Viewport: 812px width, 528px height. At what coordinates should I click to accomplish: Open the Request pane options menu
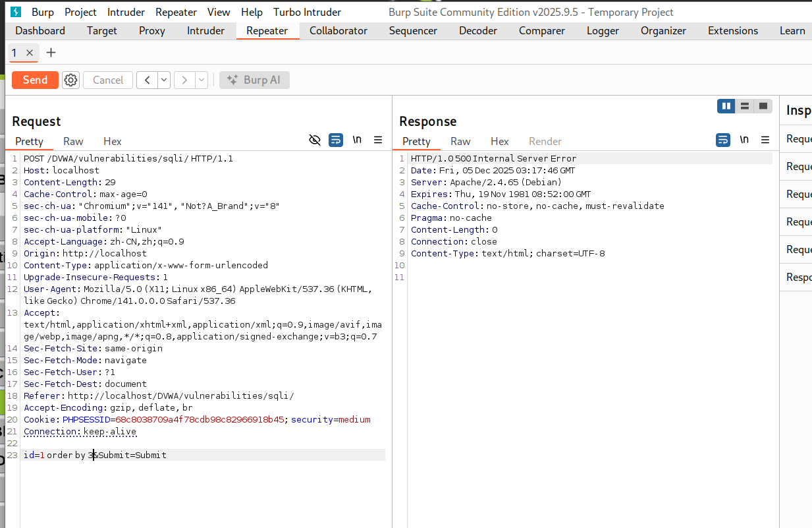pos(378,140)
